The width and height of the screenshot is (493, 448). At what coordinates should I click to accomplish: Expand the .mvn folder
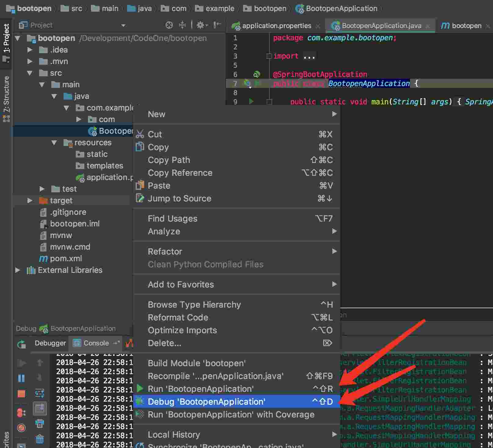30,61
